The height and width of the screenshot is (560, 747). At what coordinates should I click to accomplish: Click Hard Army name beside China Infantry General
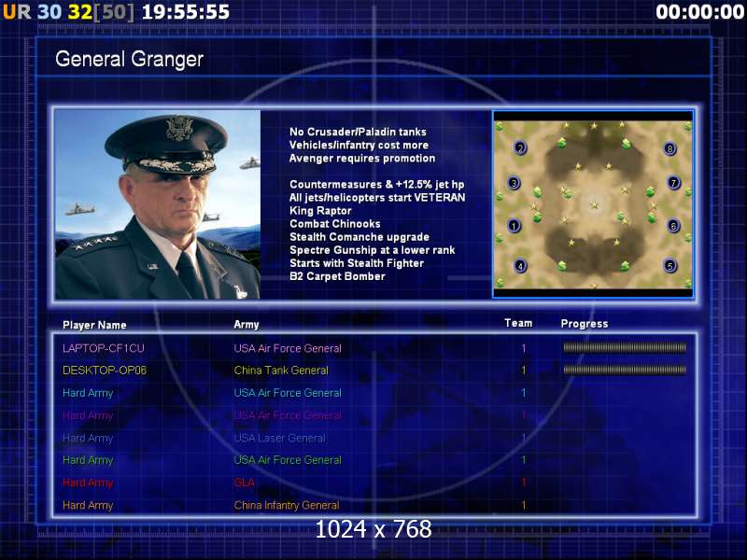tap(88, 505)
